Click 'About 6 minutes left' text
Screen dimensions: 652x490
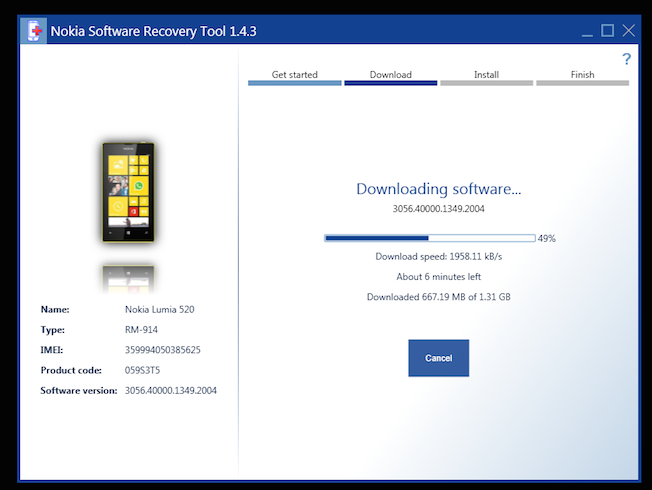pyautogui.click(x=438, y=277)
